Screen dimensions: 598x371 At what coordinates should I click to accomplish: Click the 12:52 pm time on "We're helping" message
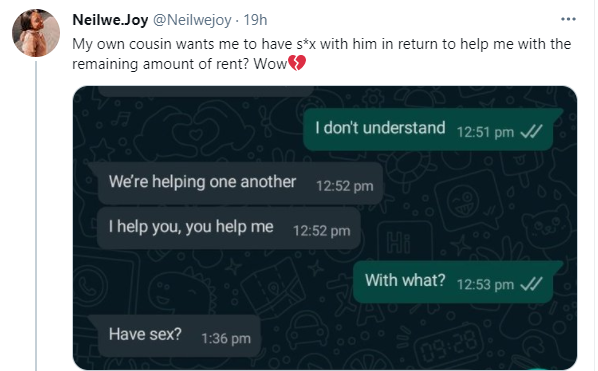[x=344, y=186]
